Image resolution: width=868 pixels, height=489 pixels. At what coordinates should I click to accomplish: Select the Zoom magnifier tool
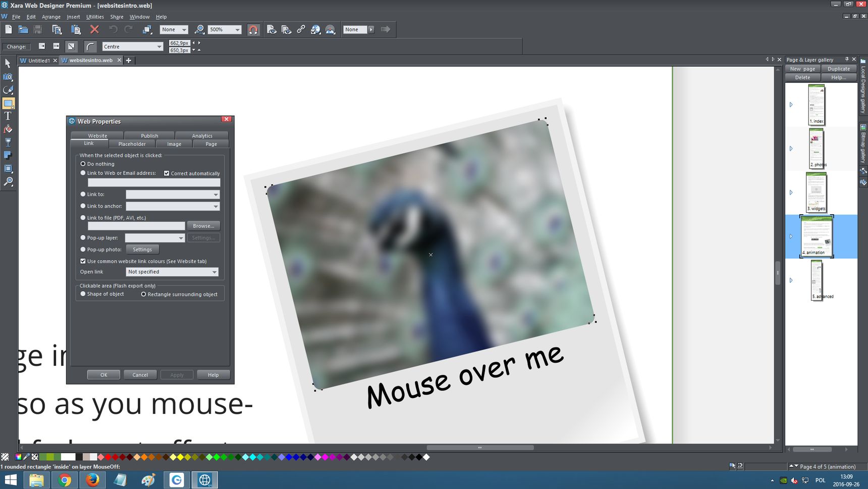[8, 182]
